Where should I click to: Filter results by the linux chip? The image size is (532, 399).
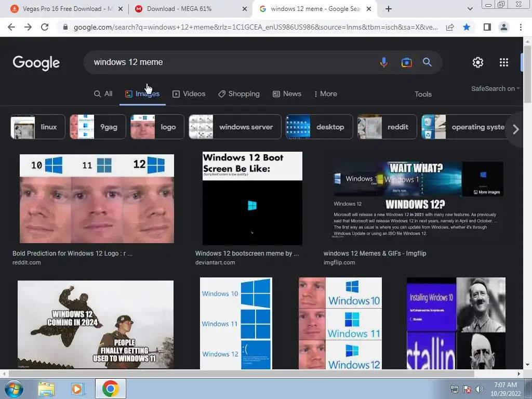click(38, 127)
